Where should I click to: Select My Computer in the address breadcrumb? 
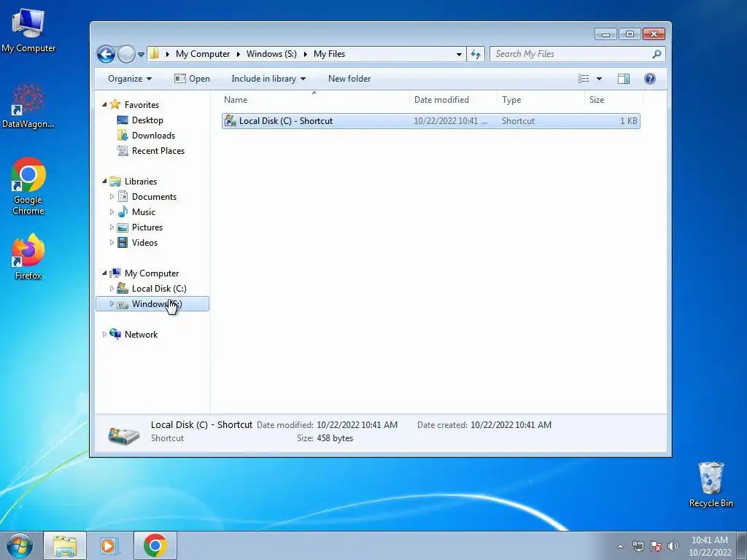203,54
